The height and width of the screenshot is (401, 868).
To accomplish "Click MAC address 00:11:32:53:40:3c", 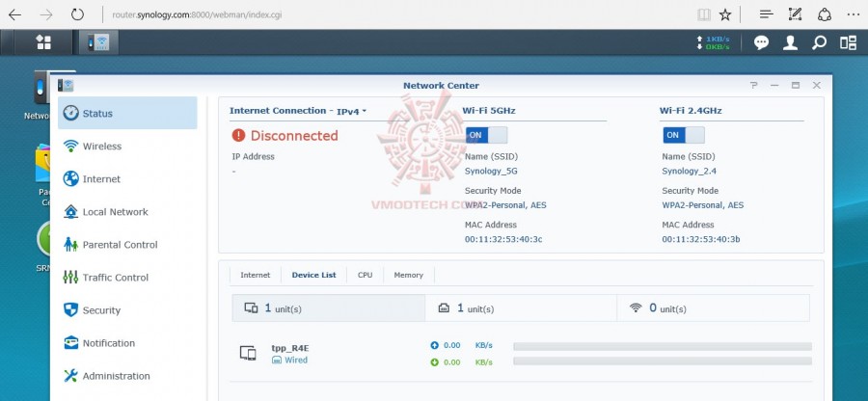I will coord(503,239).
